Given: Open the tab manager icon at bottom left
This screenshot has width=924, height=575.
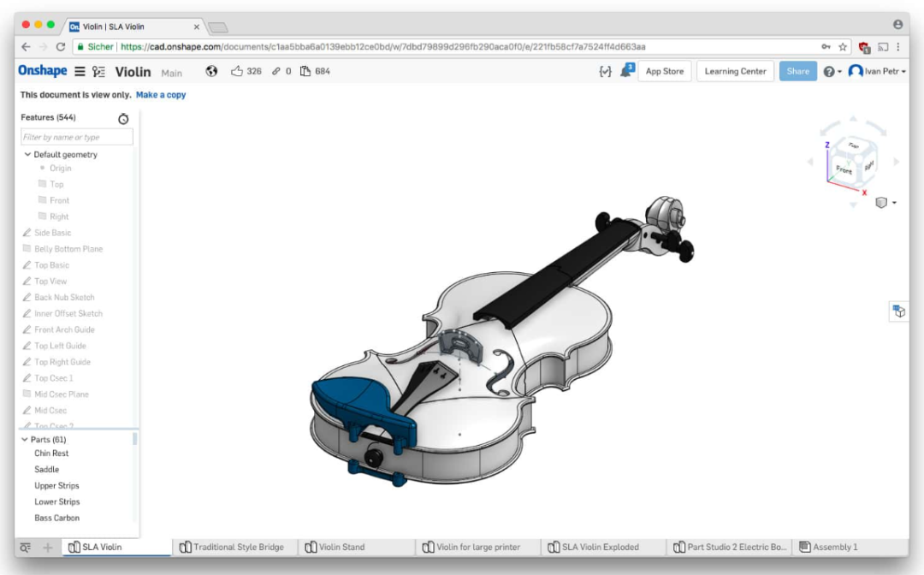Looking at the screenshot, I should 26,548.
